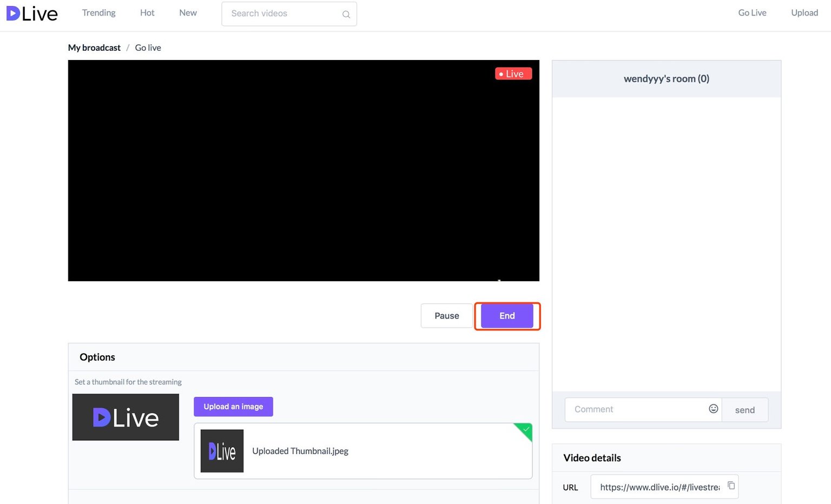Click the stream thumbnail preview image
This screenshot has width=831, height=504.
(126, 417)
